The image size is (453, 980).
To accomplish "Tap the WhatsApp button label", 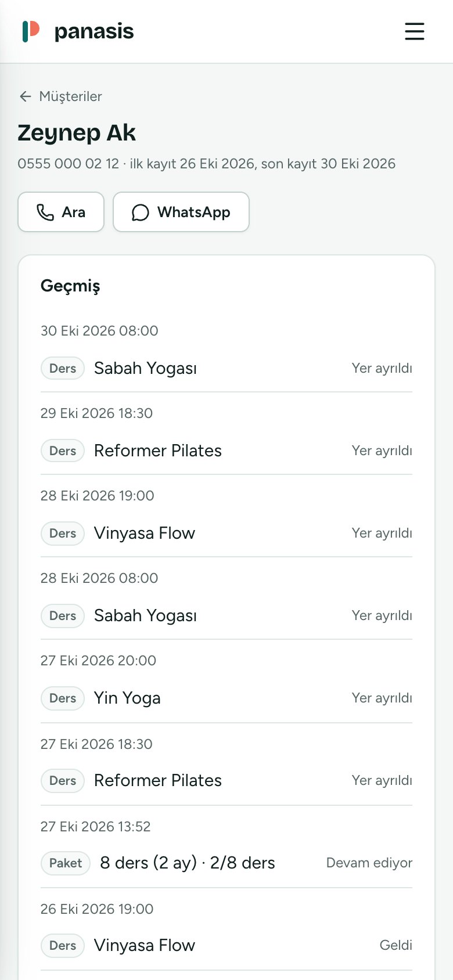I will coord(193,212).
